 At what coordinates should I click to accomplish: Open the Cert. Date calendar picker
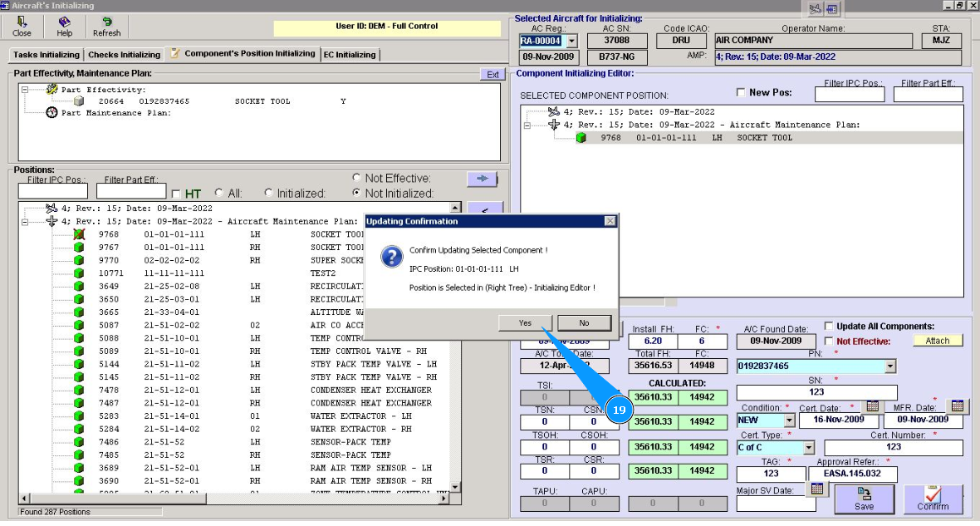872,406
